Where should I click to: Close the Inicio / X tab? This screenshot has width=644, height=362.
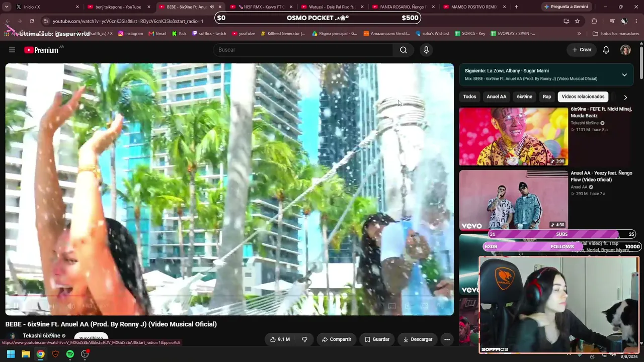77,7
